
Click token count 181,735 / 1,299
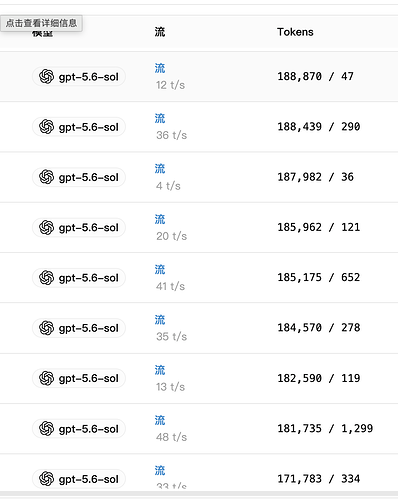(325, 428)
